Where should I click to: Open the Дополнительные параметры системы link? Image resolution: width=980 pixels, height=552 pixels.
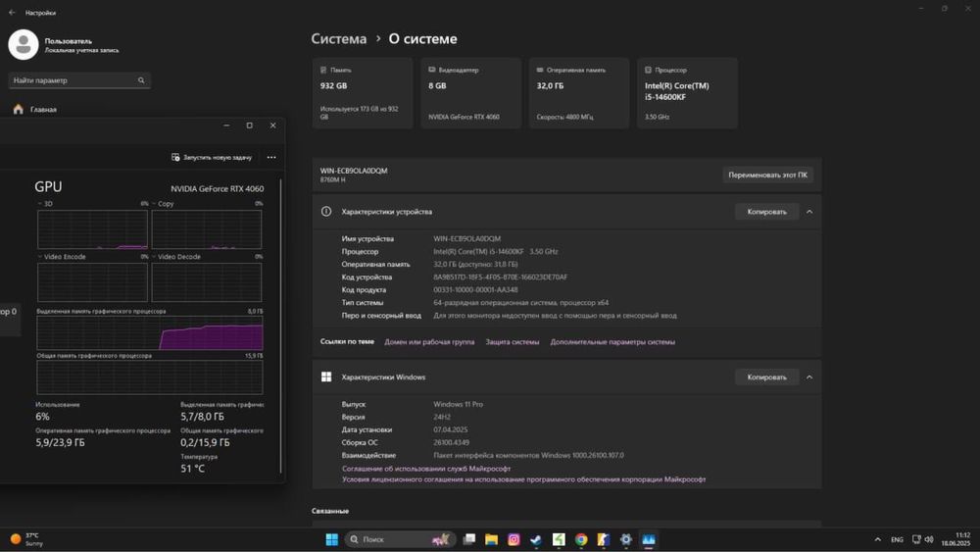click(x=612, y=342)
